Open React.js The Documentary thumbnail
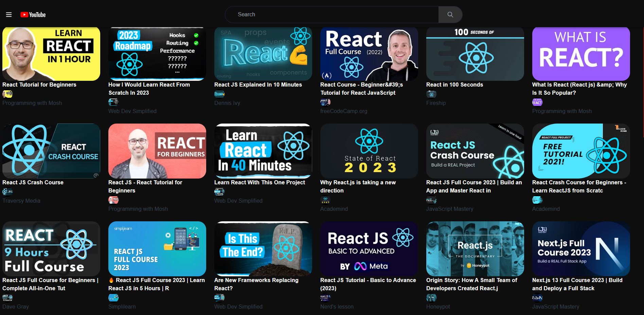This screenshot has width=644, height=315. coord(475,249)
